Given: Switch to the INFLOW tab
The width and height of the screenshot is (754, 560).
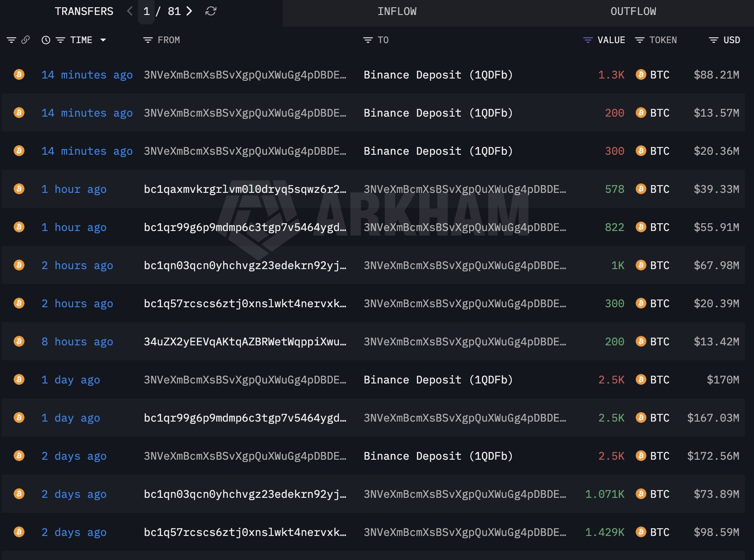Looking at the screenshot, I should tap(397, 12).
